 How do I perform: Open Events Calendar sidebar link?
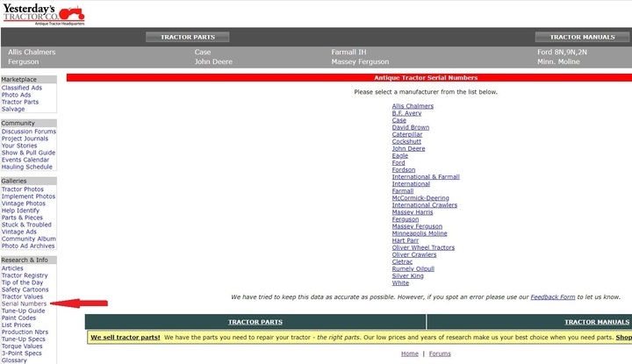click(25, 160)
